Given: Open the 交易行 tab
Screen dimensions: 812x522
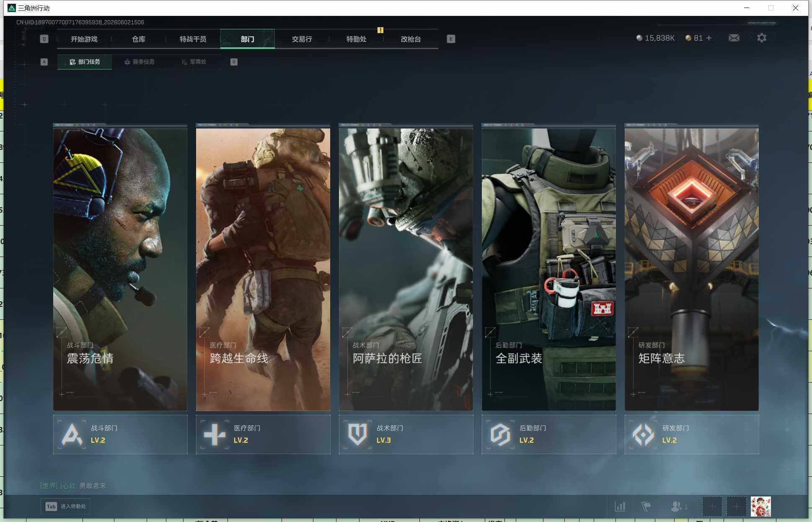Looking at the screenshot, I should click(302, 39).
